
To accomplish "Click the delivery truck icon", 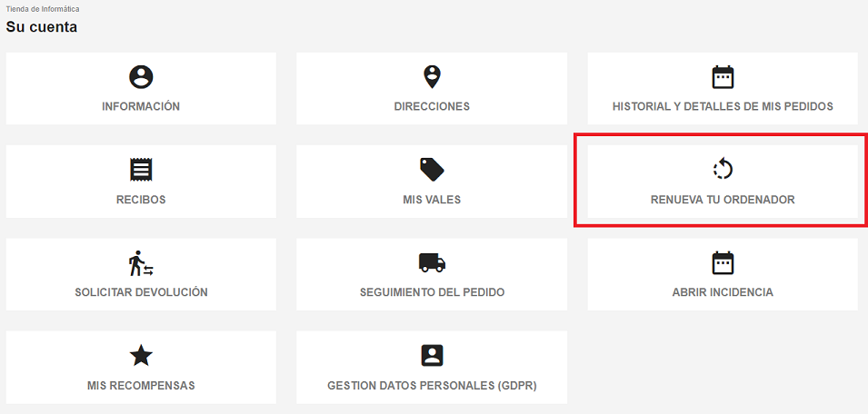I will (432, 262).
